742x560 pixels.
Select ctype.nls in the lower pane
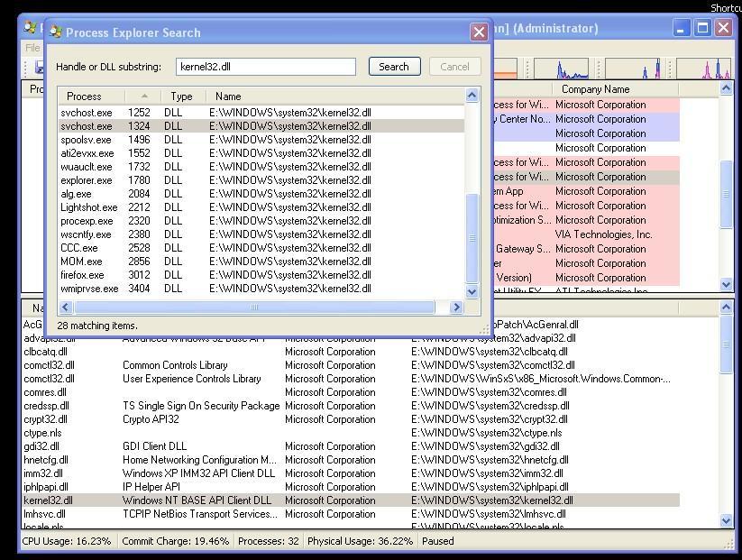coord(351,433)
